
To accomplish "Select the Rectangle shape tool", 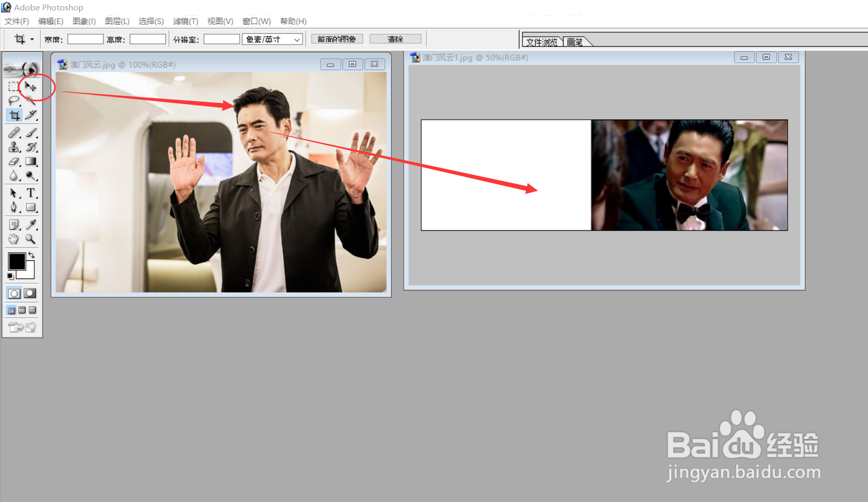I will (31, 207).
